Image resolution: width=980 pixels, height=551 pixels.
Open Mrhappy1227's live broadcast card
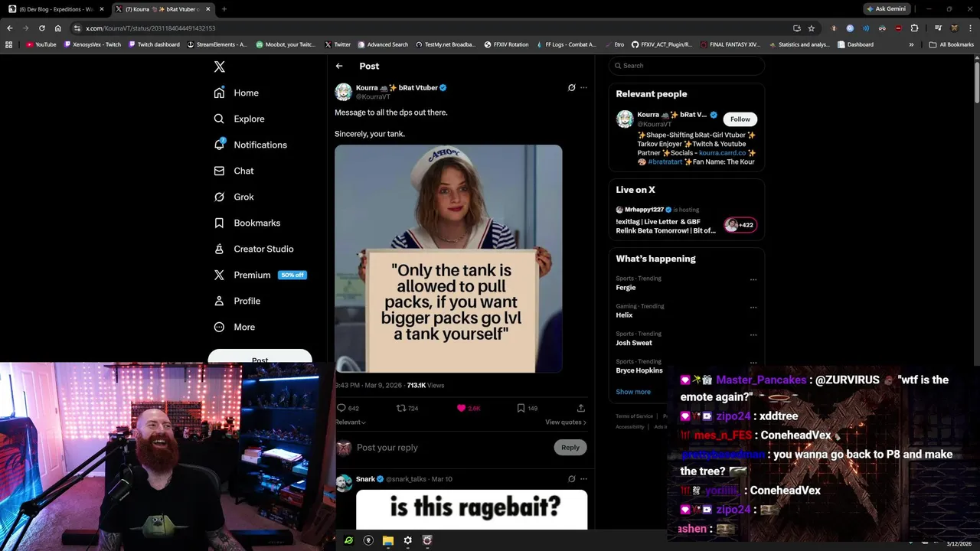[x=687, y=220]
